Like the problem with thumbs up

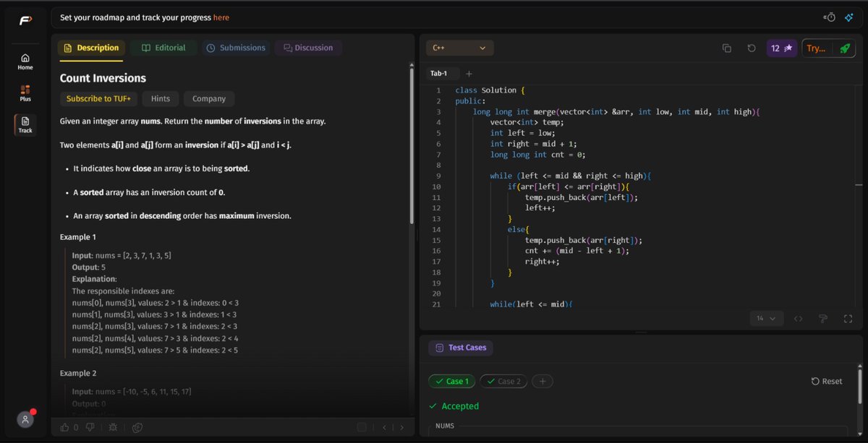click(65, 427)
